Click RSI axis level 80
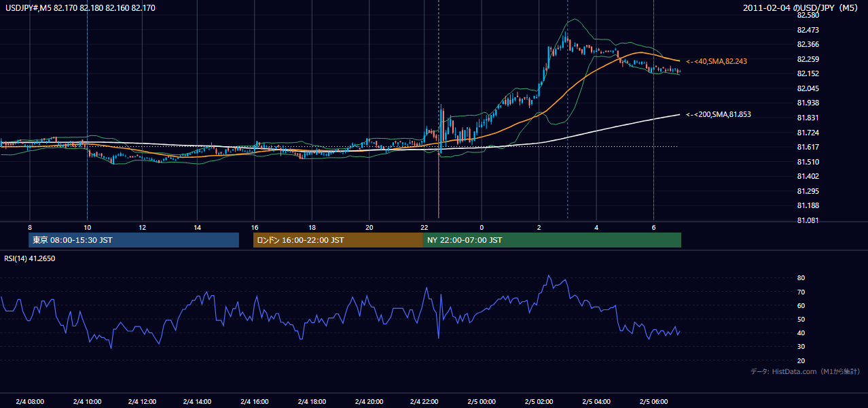 pos(801,278)
